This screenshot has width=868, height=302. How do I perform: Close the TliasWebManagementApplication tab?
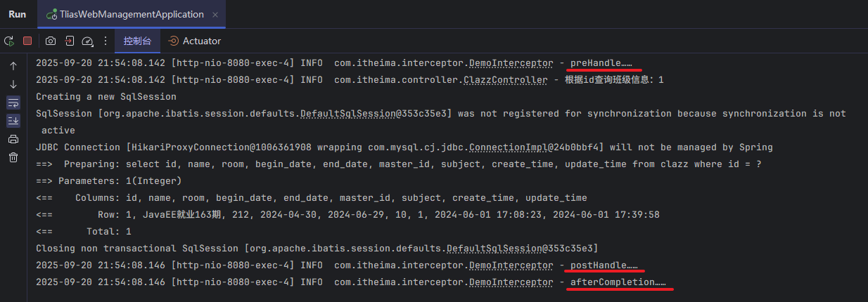tap(216, 14)
